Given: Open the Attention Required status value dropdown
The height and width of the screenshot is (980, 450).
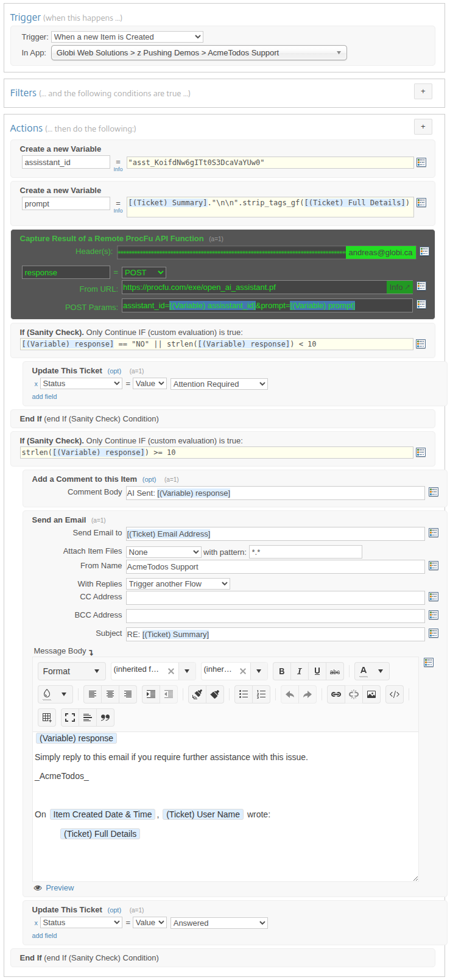Looking at the screenshot, I should (x=219, y=384).
